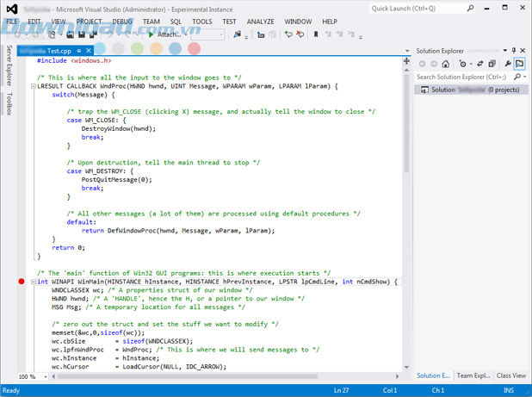
Task: Click the Visual Studio logo icon
Action: tap(12, 9)
